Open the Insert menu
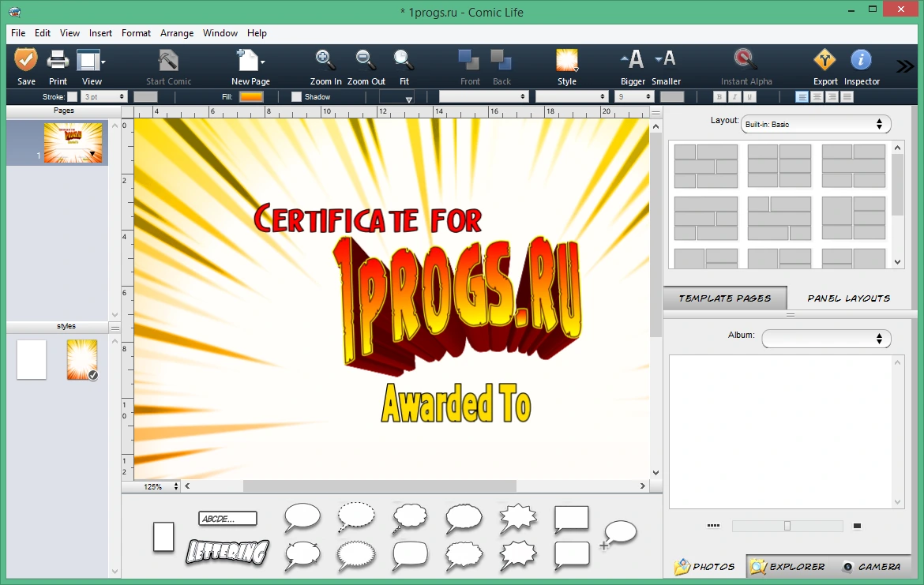Image resolution: width=924 pixels, height=585 pixels. (101, 33)
